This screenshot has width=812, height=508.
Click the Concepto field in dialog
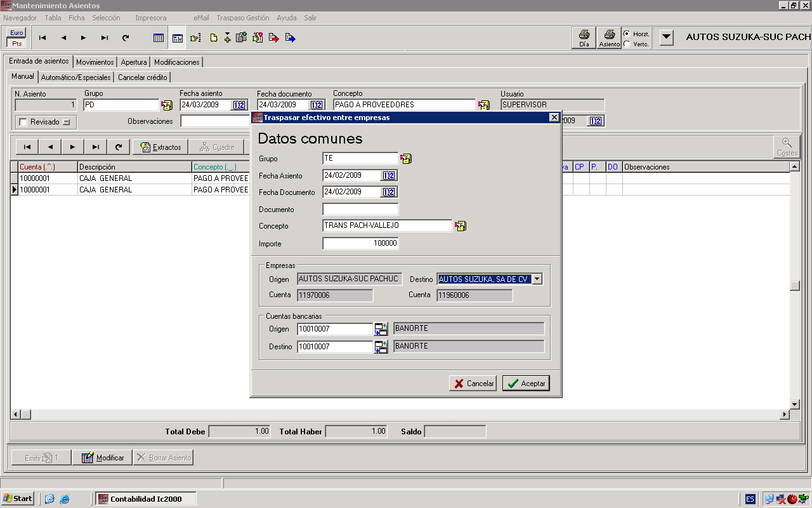[x=387, y=225]
